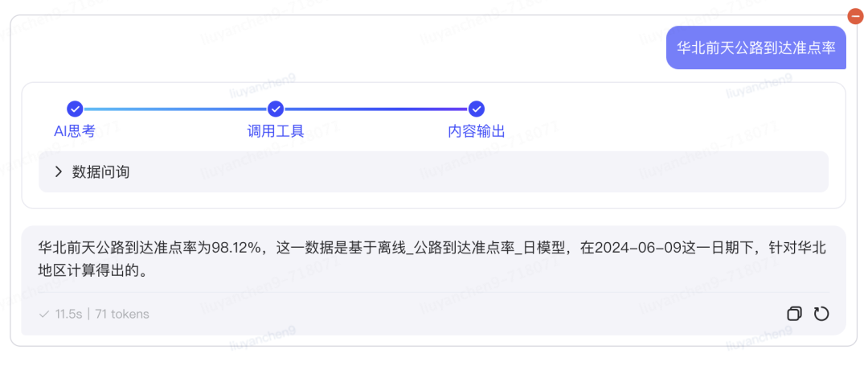Copy the answer with the copy icon
This screenshot has width=868, height=387.
(794, 314)
